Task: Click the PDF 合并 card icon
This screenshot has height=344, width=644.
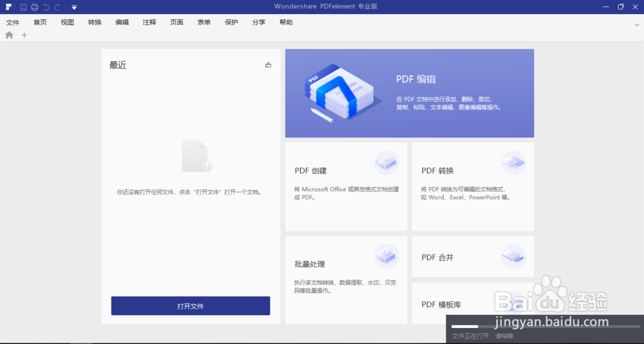Action: click(x=513, y=256)
